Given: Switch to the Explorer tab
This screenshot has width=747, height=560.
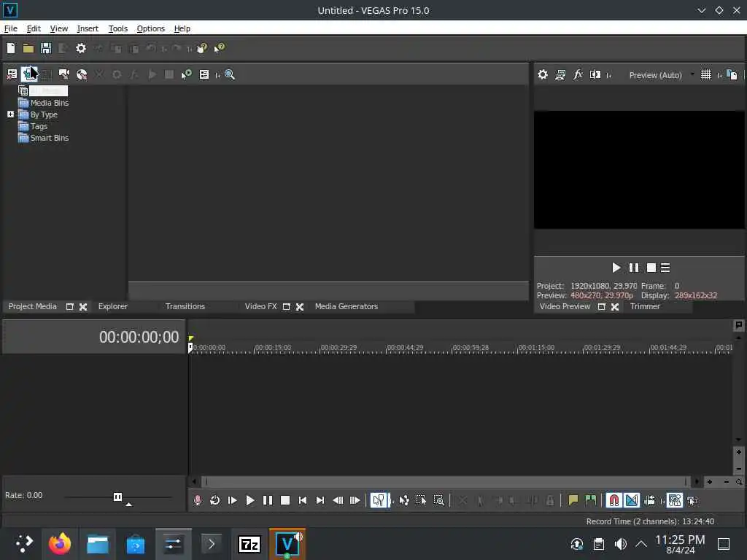Looking at the screenshot, I should [113, 306].
